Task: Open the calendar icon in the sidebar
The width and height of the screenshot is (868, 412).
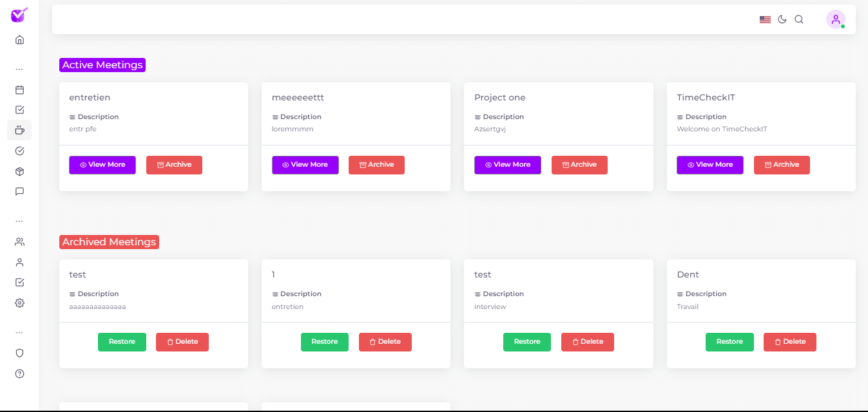Action: [x=19, y=90]
